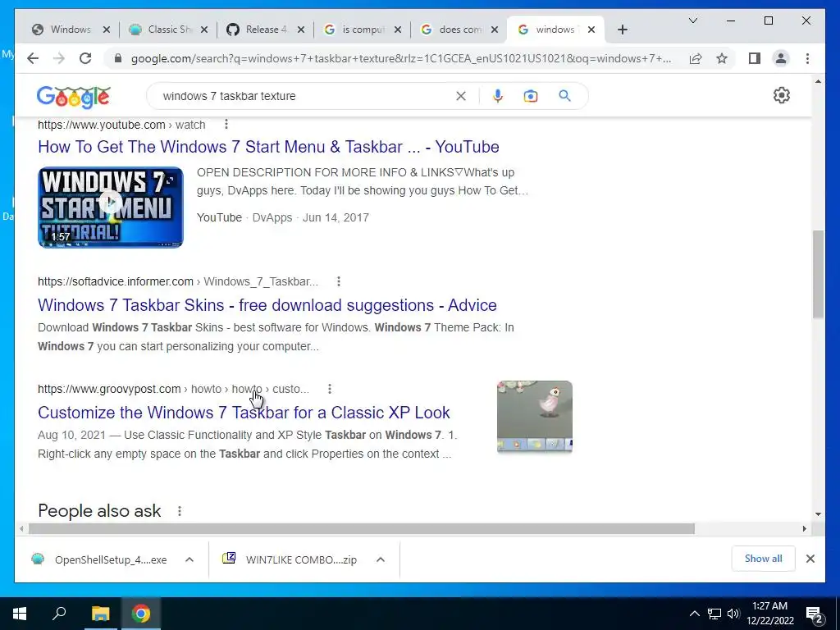
Task: Click the scroll down arrow
Action: [818, 514]
